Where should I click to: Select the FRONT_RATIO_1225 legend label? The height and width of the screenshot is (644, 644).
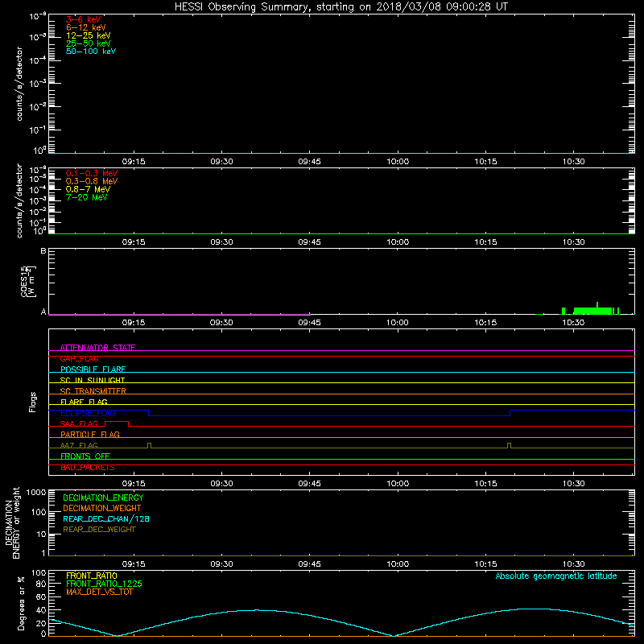[x=104, y=584]
